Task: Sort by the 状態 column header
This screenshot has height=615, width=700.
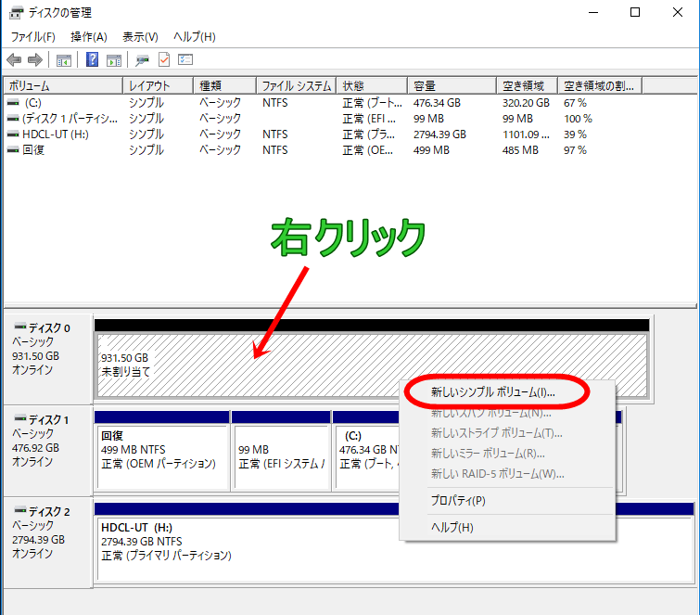Action: (x=372, y=85)
